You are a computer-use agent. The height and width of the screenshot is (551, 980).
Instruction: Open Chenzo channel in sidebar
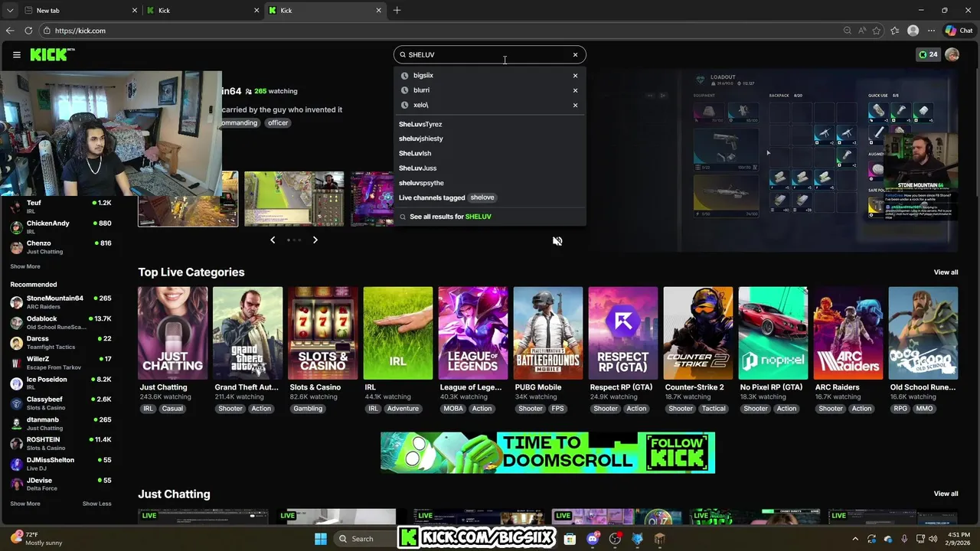coord(61,246)
